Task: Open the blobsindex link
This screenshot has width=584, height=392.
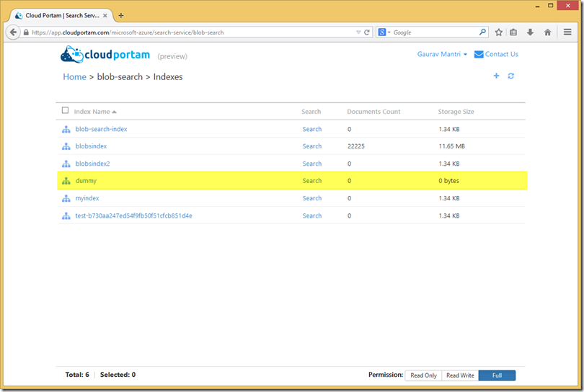Action: pyautogui.click(x=92, y=146)
